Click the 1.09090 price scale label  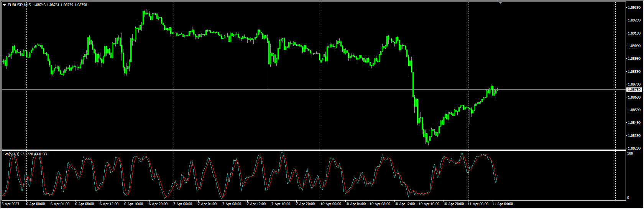point(634,46)
